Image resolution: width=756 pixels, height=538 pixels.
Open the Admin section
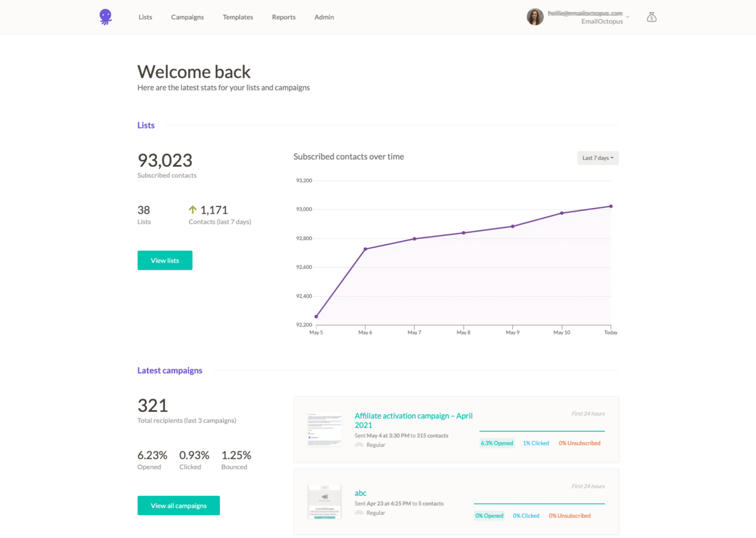[x=324, y=17]
